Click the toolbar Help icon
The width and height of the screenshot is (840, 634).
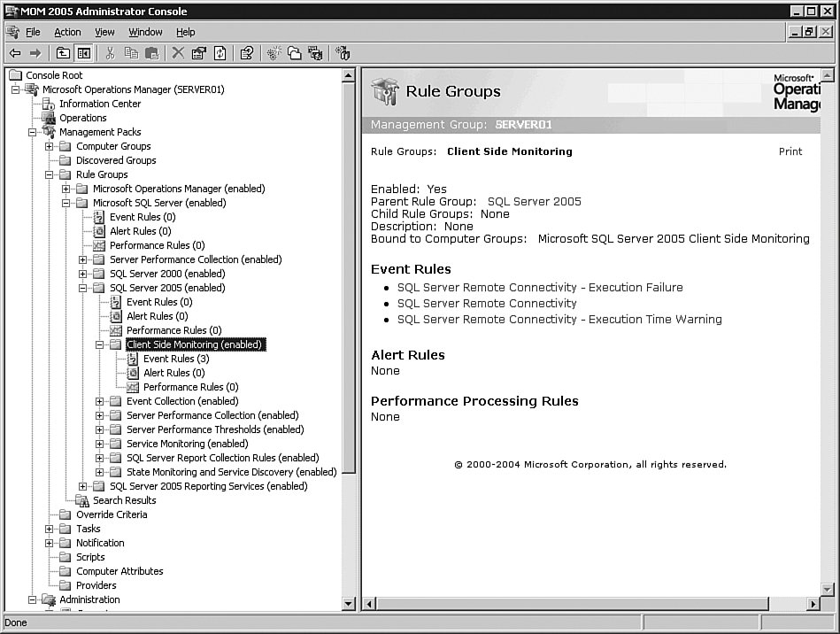click(x=248, y=53)
